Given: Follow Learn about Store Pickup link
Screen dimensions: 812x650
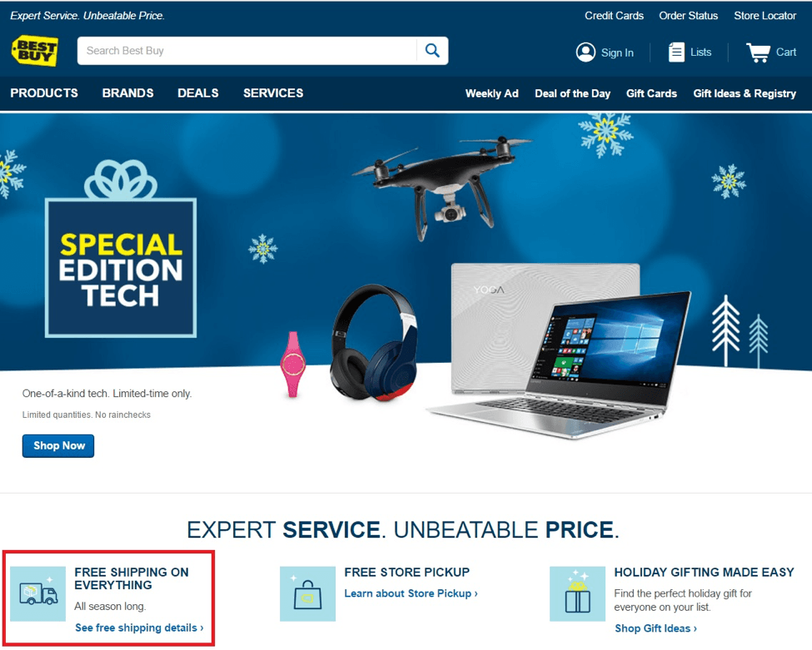Looking at the screenshot, I should 411,593.
